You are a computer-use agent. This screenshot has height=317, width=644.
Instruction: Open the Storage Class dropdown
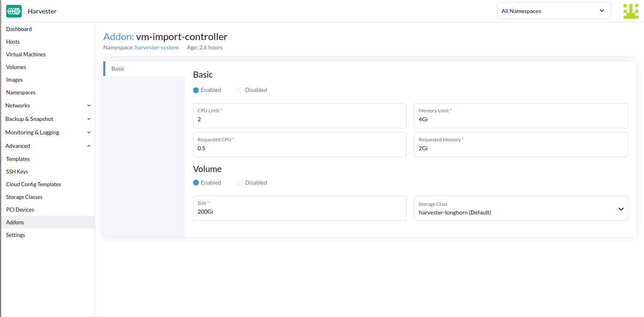point(520,208)
